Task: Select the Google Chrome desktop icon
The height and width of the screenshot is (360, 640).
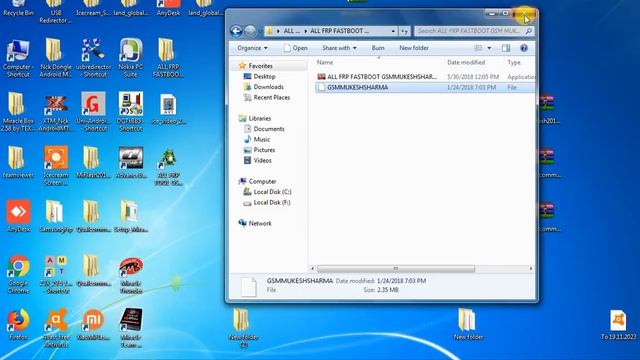Action: pyautogui.click(x=18, y=274)
